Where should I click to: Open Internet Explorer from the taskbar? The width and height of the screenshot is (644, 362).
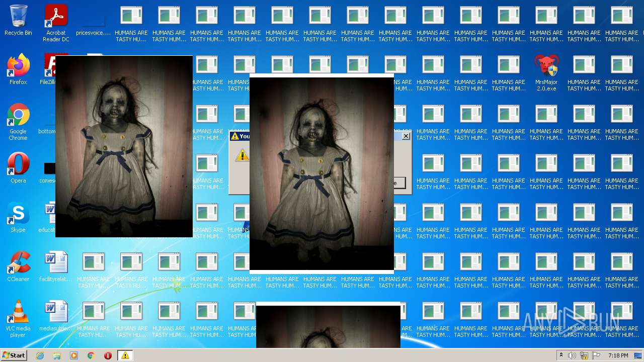[x=40, y=355]
